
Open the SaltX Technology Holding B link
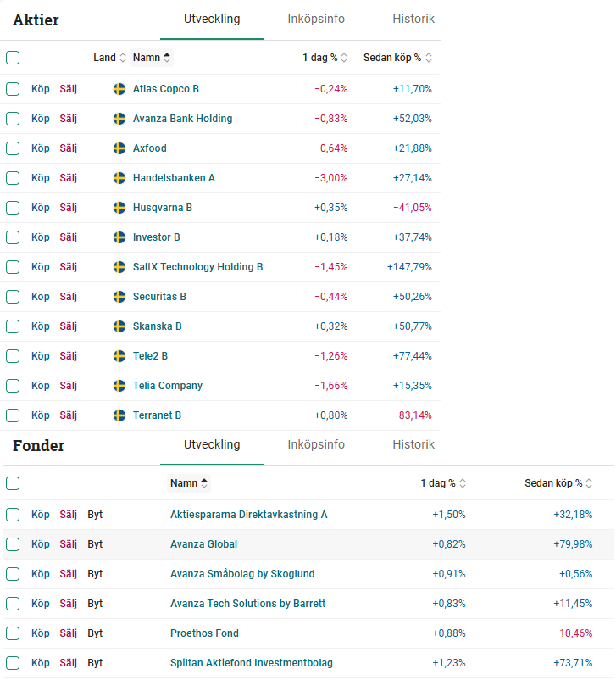[x=197, y=267]
